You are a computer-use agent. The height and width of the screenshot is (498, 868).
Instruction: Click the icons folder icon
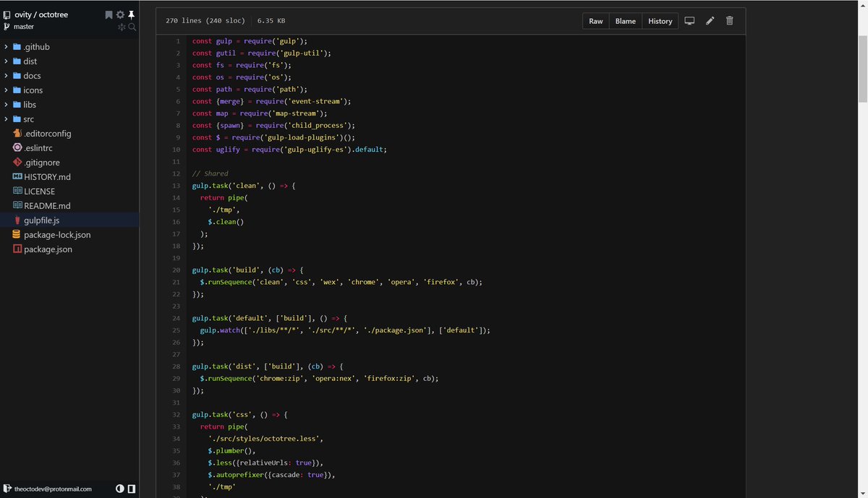17,90
